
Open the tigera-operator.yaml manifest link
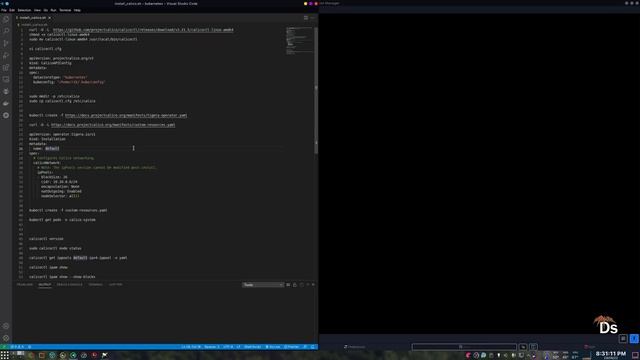(126, 116)
